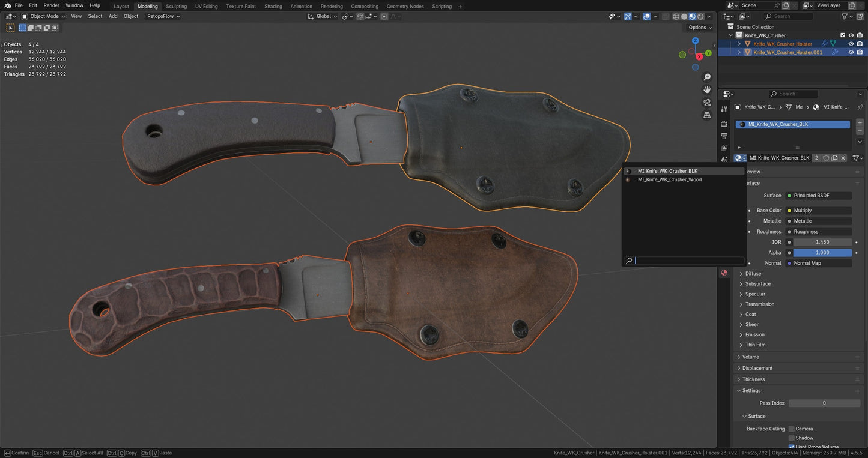Screen dimensions: 868x458
Task: Select MI_Knife_WK_Crusher_Wood from the material list popup
Action: click(x=670, y=179)
